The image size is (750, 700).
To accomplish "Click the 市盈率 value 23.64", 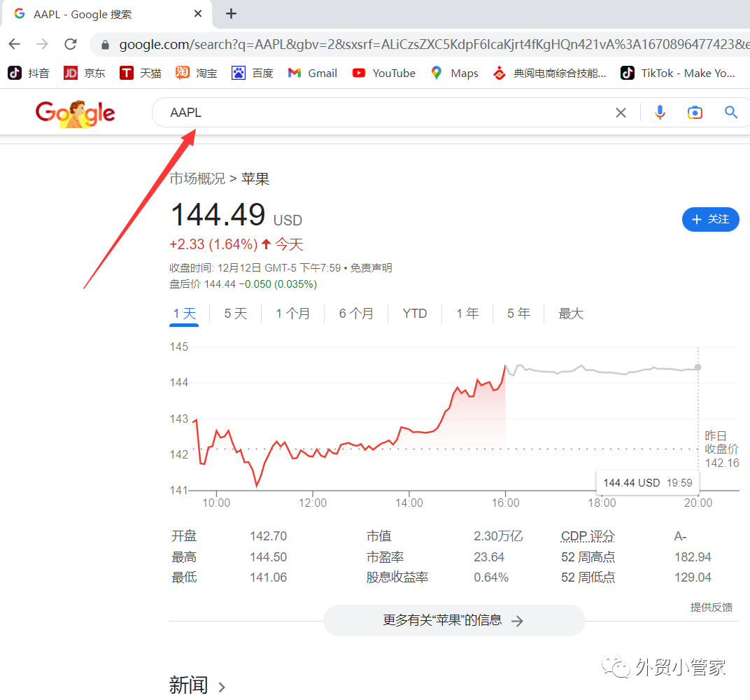I will (489, 557).
